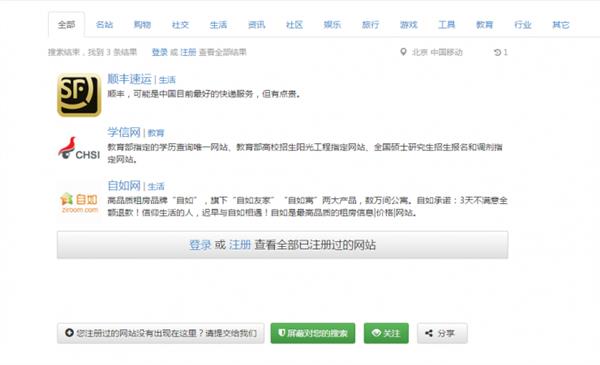Switch to the 购物 tab
This screenshot has width=600, height=365.
142,24
